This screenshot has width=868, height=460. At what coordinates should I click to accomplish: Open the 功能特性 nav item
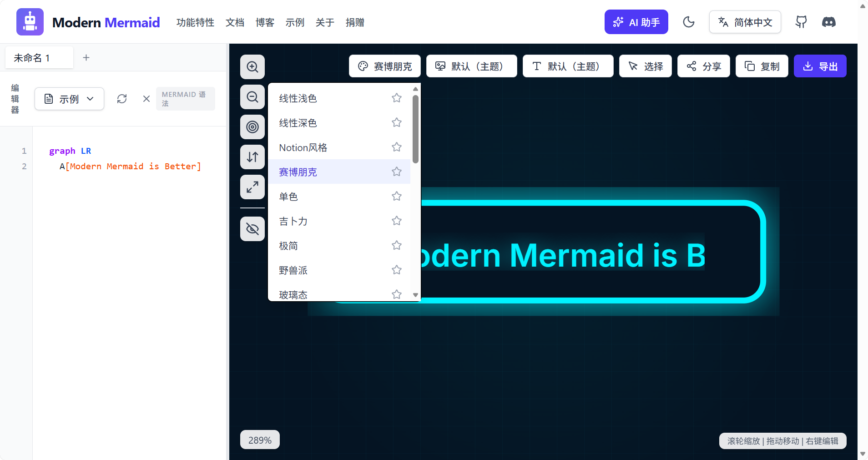pos(195,22)
